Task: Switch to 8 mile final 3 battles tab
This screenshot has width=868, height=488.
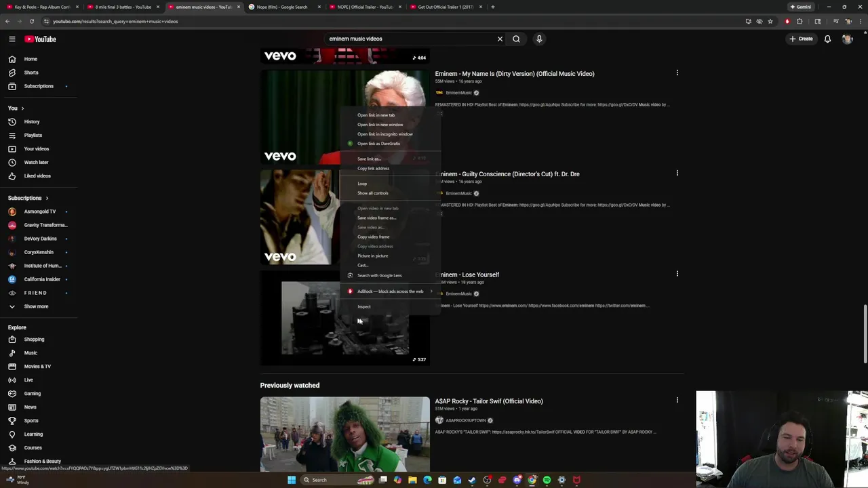Action: [122, 7]
